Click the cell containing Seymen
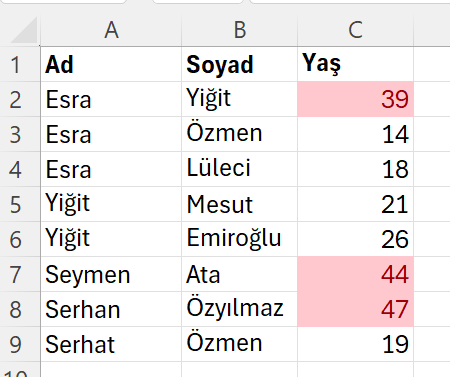Screen dimensions: 450x377 (x=111, y=274)
